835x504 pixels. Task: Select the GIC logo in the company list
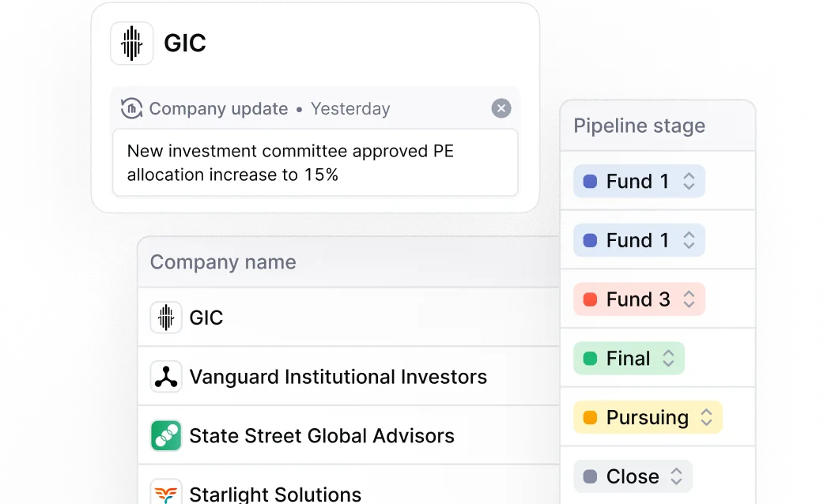coord(165,318)
